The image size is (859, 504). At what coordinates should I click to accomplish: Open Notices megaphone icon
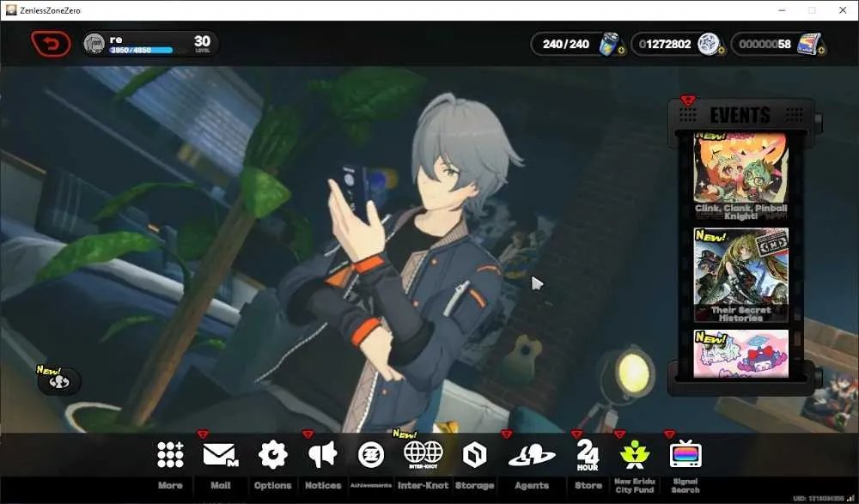[x=323, y=455]
